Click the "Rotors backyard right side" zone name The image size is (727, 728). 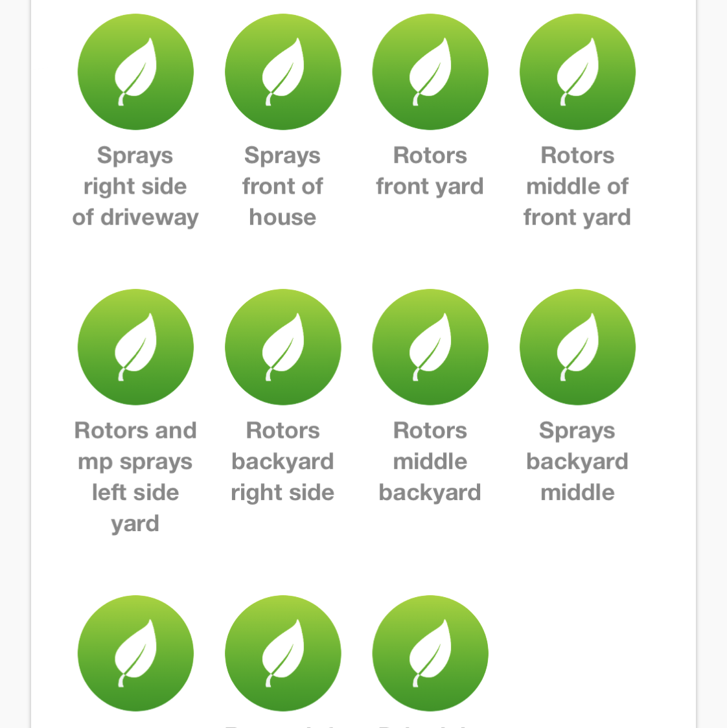point(283,461)
